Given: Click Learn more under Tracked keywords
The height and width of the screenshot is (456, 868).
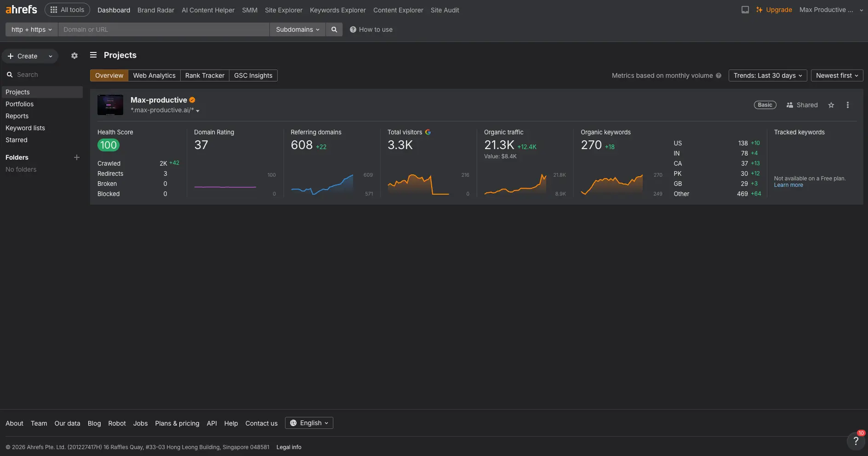Looking at the screenshot, I should coord(788,185).
